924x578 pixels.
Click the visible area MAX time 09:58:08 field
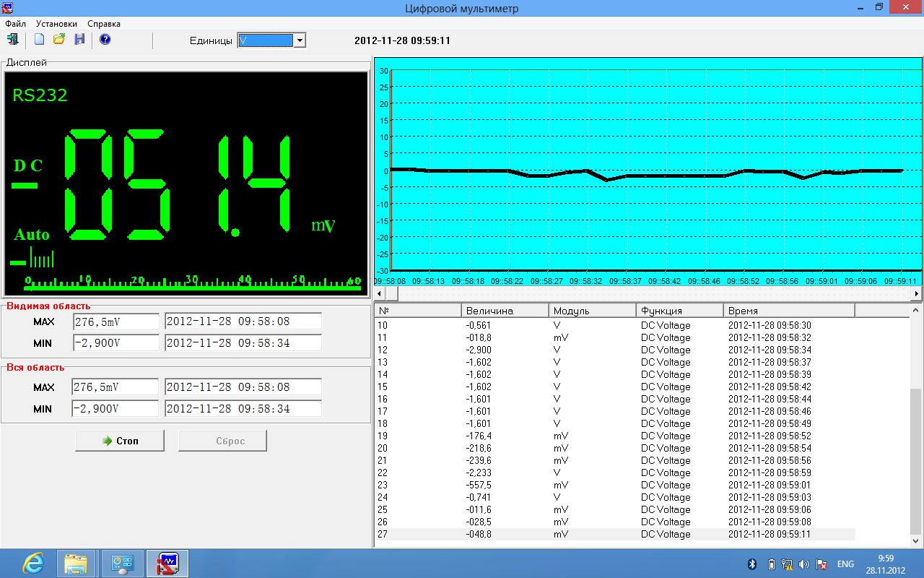pos(243,322)
